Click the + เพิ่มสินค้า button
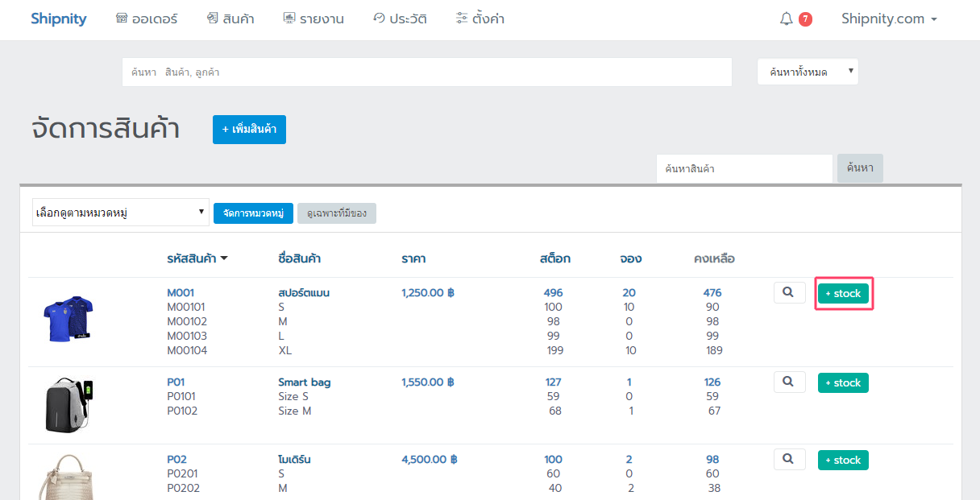980x500 pixels. [249, 130]
